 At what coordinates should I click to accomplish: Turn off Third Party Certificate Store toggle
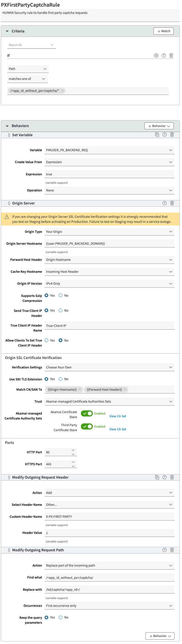(x=87, y=426)
